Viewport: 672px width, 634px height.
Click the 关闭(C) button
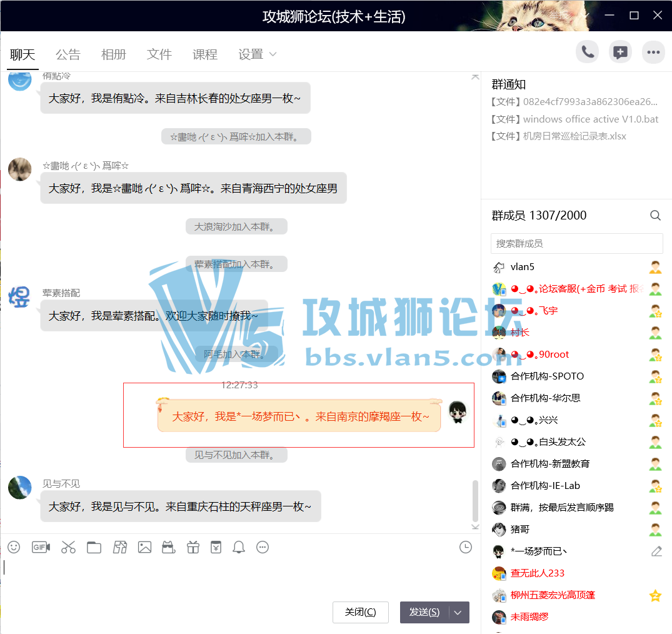click(361, 613)
